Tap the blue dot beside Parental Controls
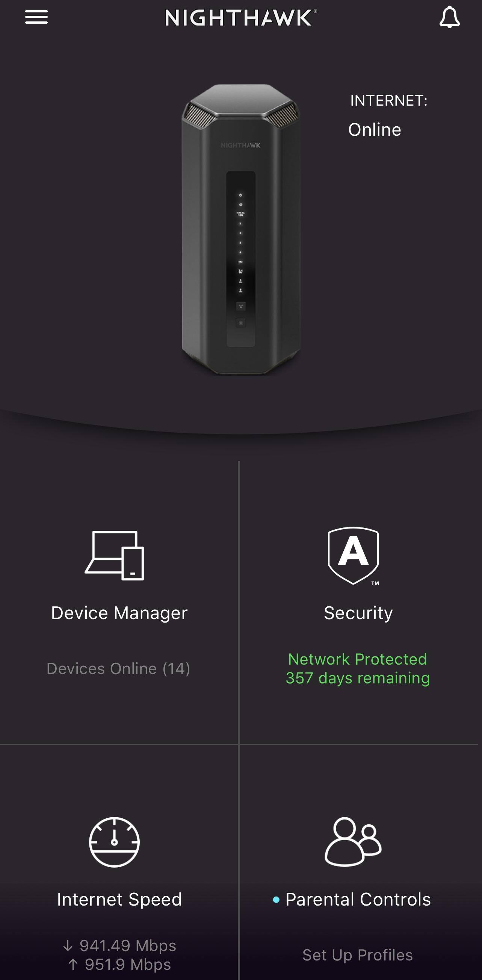The width and height of the screenshot is (482, 980). click(x=277, y=900)
